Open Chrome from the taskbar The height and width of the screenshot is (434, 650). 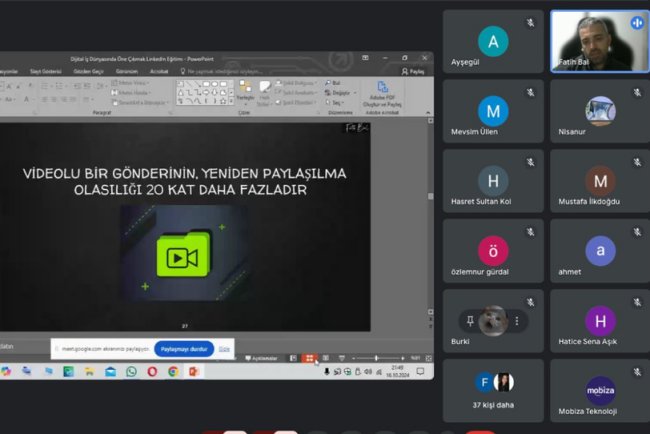point(173,372)
